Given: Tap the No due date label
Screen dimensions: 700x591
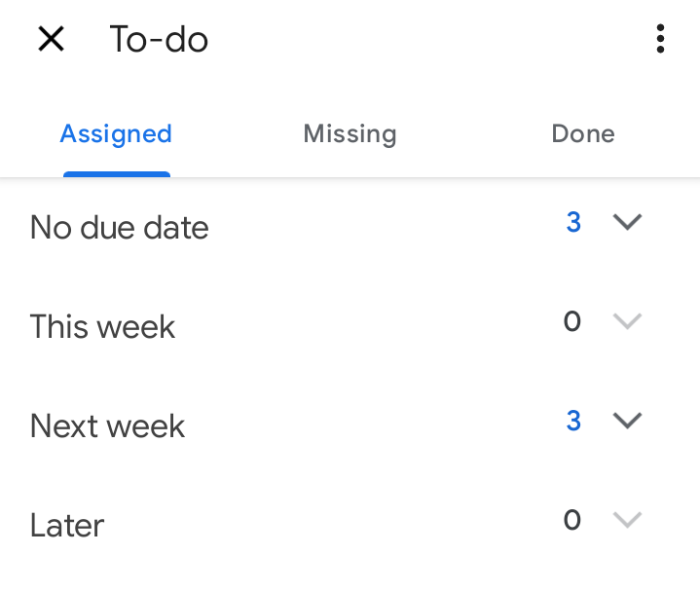Looking at the screenshot, I should coord(119,227).
